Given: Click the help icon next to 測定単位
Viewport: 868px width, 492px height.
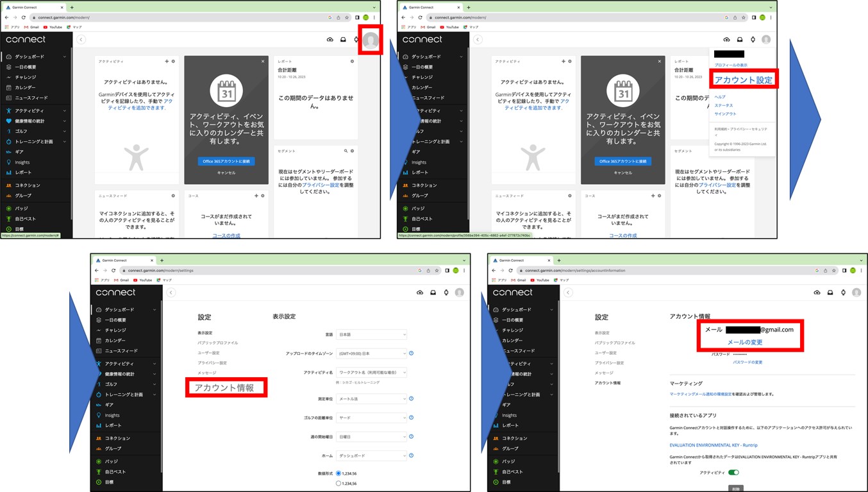Looking at the screenshot, I should 411,399.
